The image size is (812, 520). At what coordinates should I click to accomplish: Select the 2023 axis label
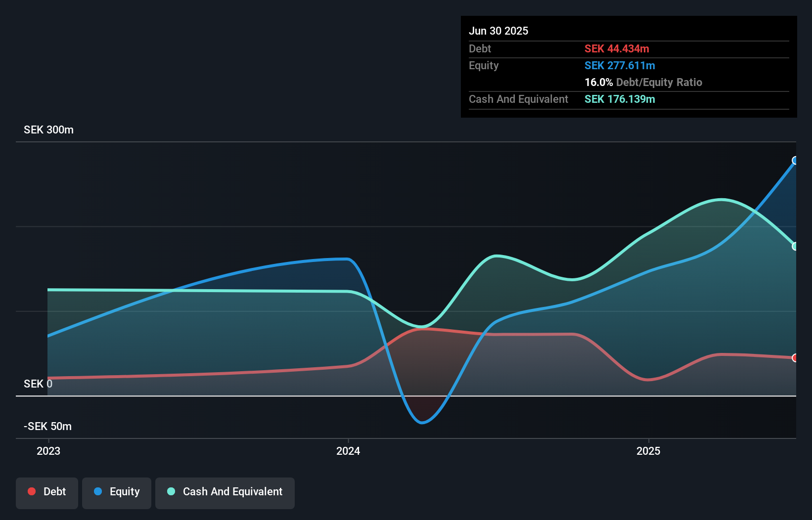(x=48, y=451)
